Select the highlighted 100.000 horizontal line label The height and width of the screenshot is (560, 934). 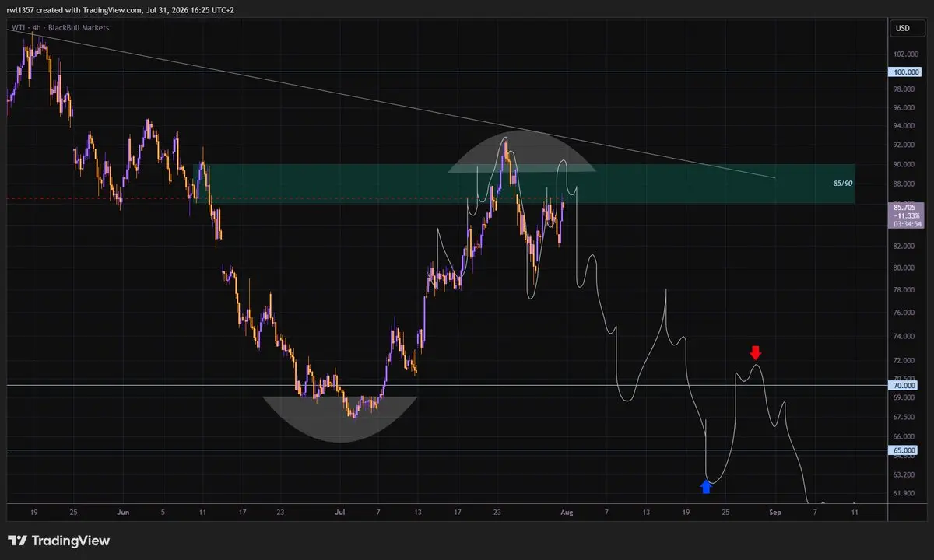tap(906, 72)
